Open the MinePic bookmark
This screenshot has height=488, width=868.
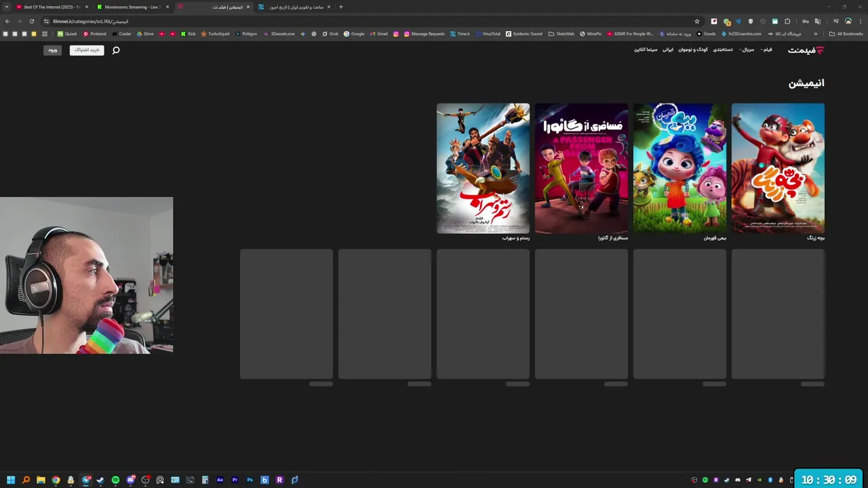click(x=591, y=34)
